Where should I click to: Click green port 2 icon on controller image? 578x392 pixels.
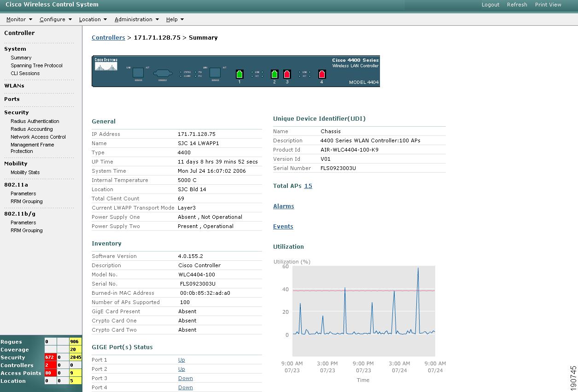click(x=274, y=74)
